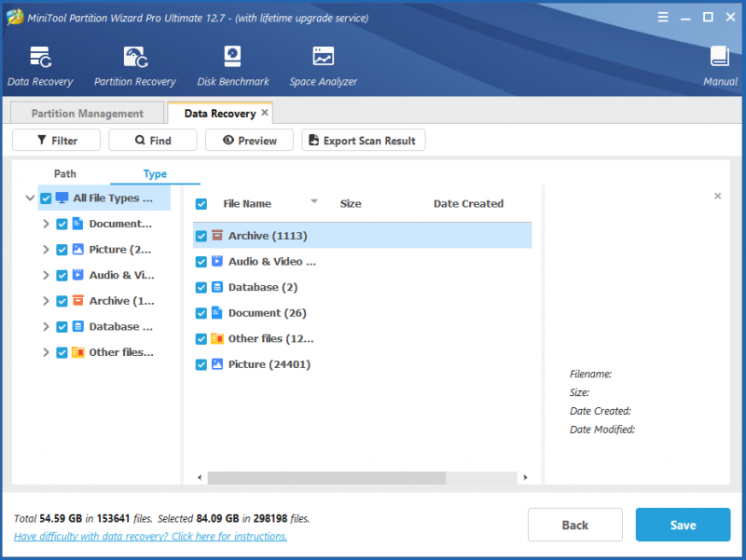Expand the Document node in the tree

pyautogui.click(x=46, y=224)
